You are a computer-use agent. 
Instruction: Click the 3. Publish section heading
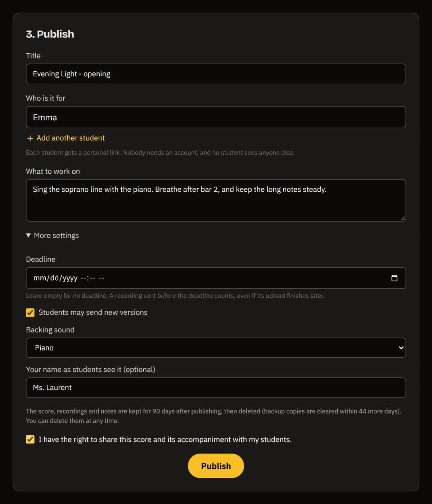pyautogui.click(x=50, y=34)
